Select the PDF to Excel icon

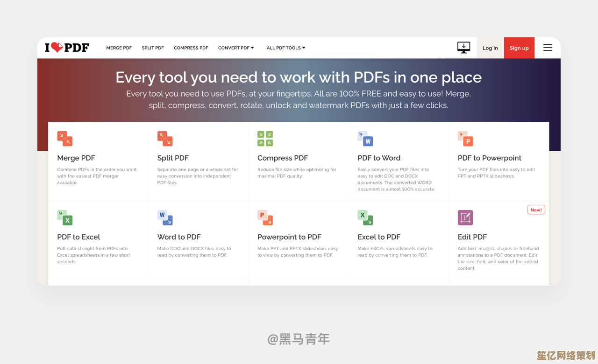click(x=65, y=217)
